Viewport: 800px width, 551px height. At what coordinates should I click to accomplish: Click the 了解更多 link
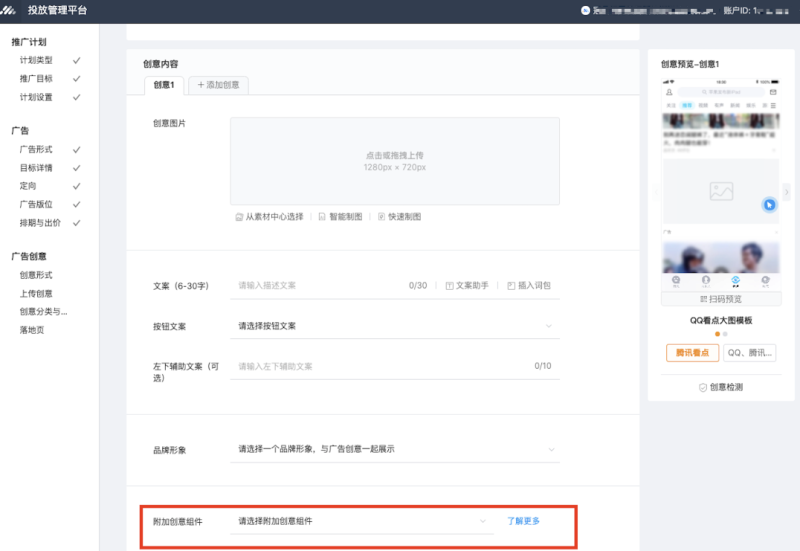tap(523, 521)
